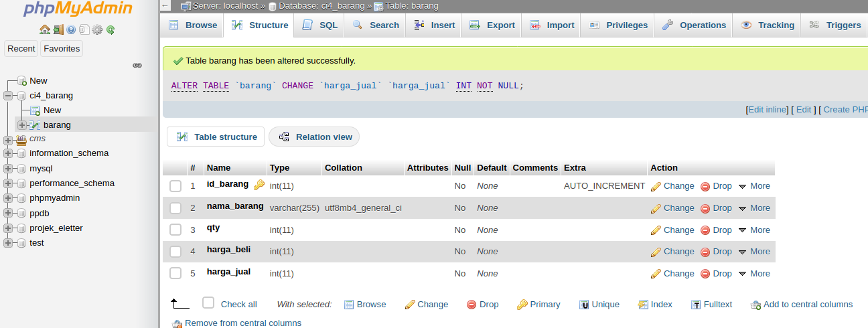Select the qty row checkbox
The height and width of the screenshot is (328, 868).
pyautogui.click(x=175, y=230)
